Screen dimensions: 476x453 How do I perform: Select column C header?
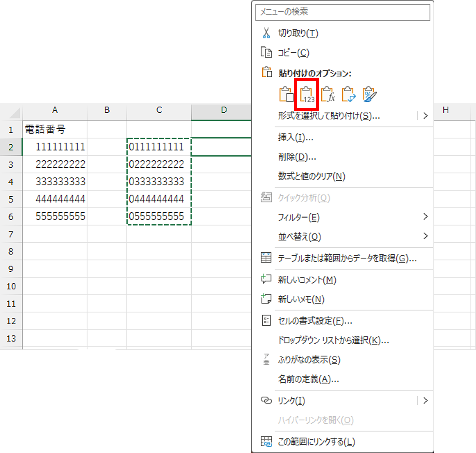point(159,110)
